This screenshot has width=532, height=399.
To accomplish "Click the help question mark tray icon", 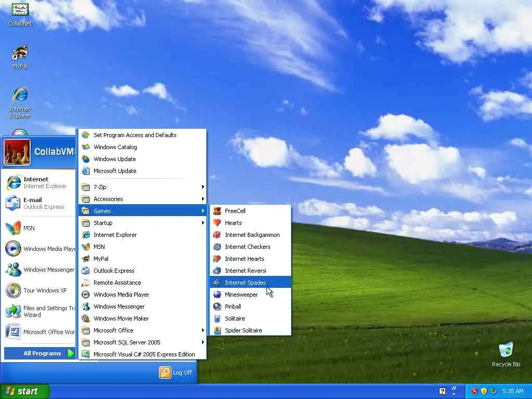I will coord(442,391).
